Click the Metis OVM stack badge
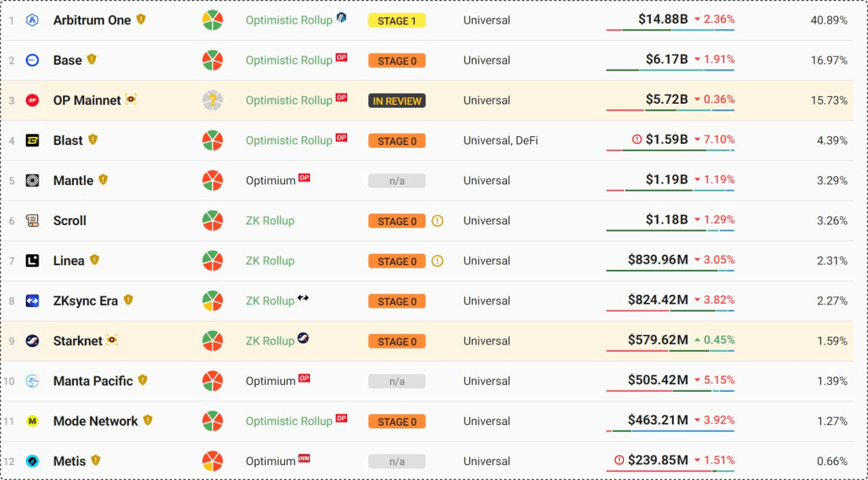868x480 pixels. [x=304, y=459]
